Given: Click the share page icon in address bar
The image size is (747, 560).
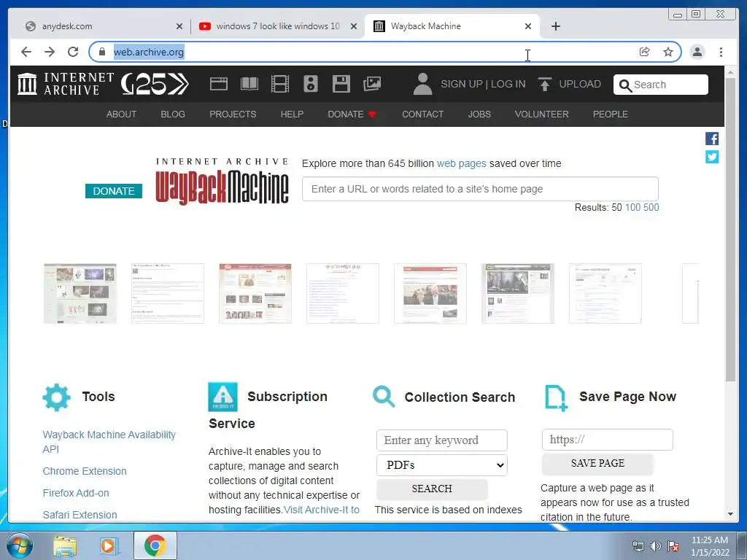Looking at the screenshot, I should tap(645, 52).
